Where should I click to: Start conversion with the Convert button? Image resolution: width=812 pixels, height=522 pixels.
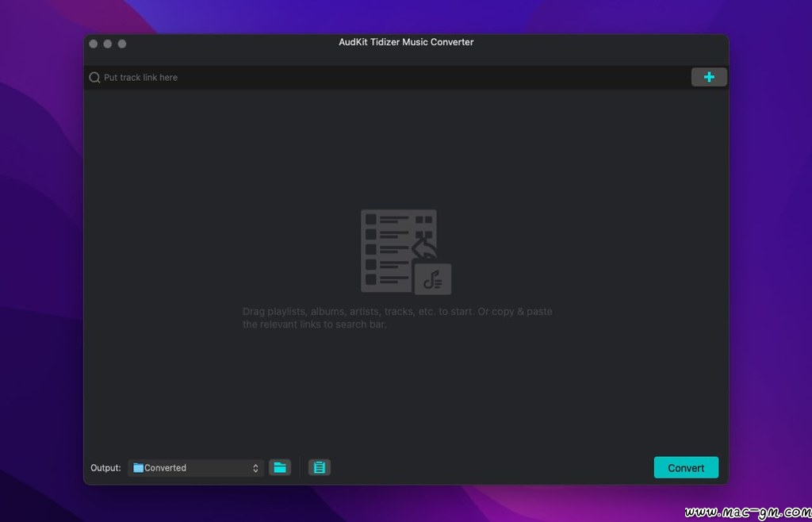[686, 467]
